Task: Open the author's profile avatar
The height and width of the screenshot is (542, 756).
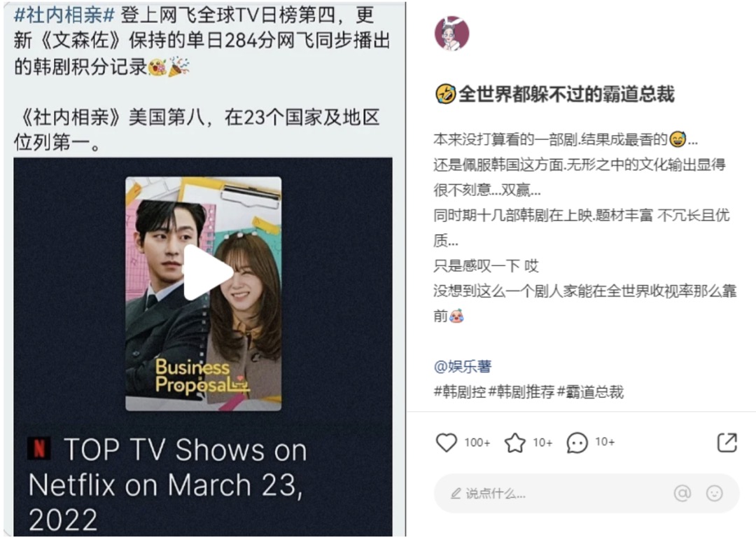Action: [x=451, y=34]
